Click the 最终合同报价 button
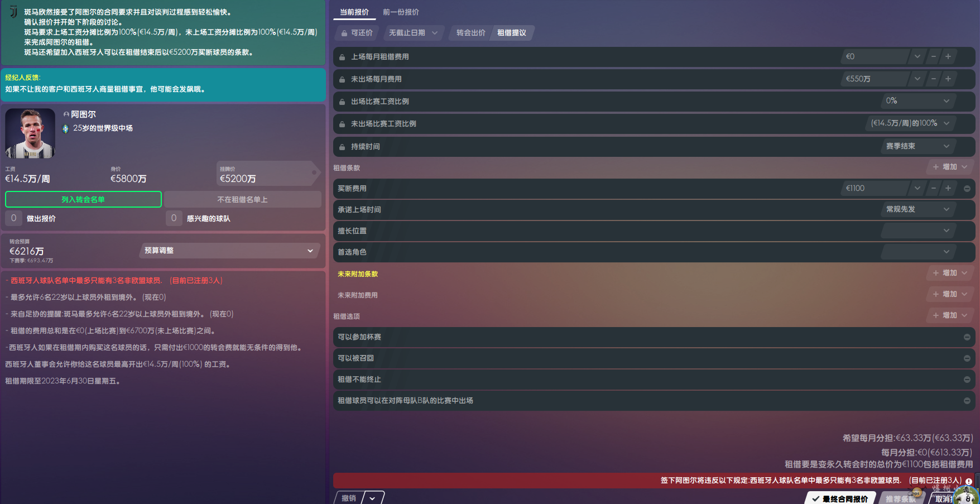The height and width of the screenshot is (504, 980). (x=840, y=498)
